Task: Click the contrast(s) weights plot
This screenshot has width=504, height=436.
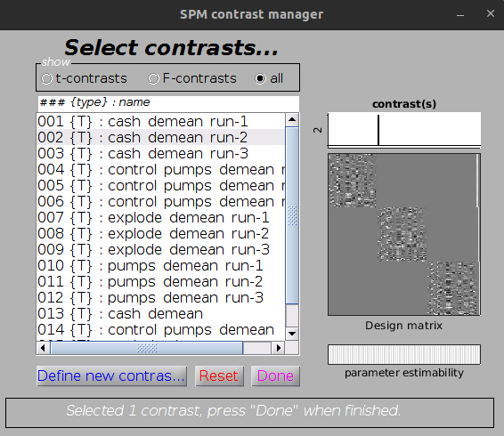Action: pyautogui.click(x=404, y=130)
